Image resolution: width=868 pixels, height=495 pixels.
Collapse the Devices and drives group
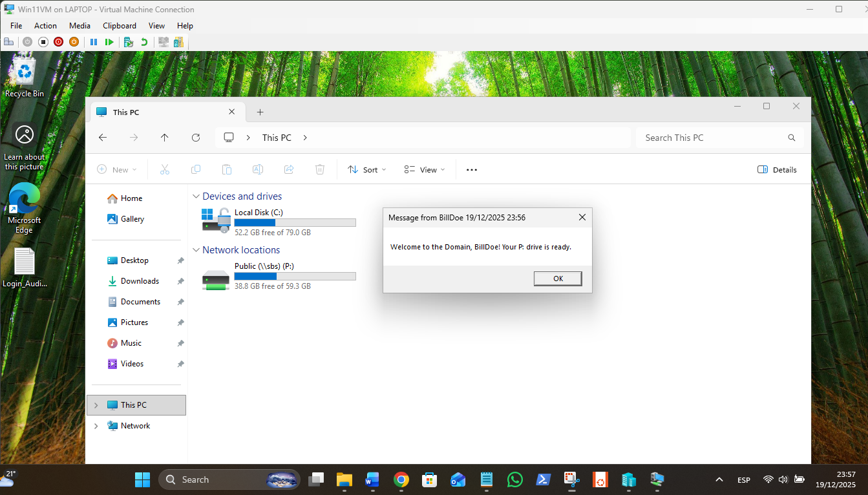(x=196, y=196)
